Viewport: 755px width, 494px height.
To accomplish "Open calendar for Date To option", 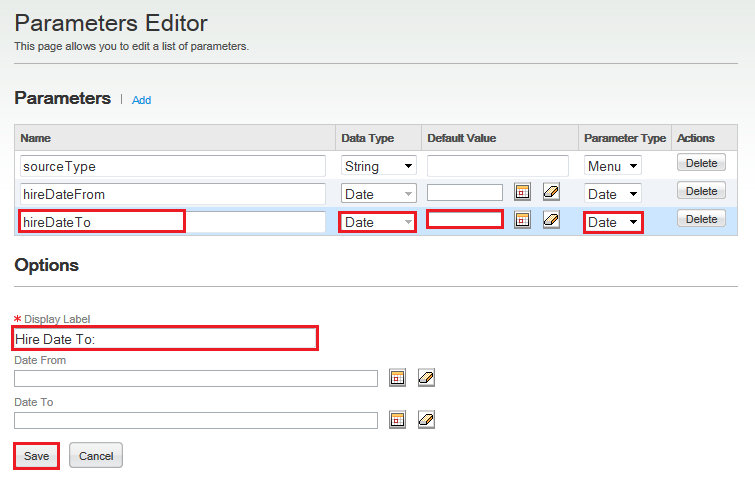I will [x=397, y=419].
